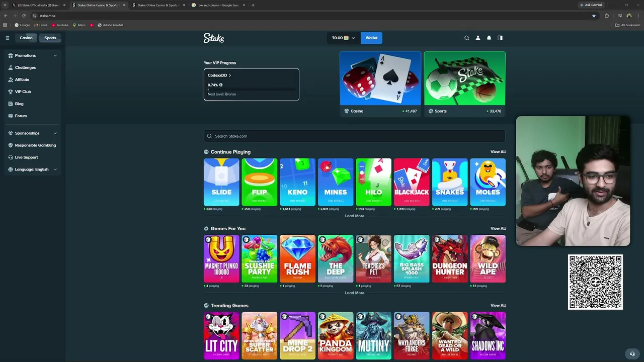644x362 pixels.
Task: Open the Flame Rush game tile
Action: click(297, 259)
